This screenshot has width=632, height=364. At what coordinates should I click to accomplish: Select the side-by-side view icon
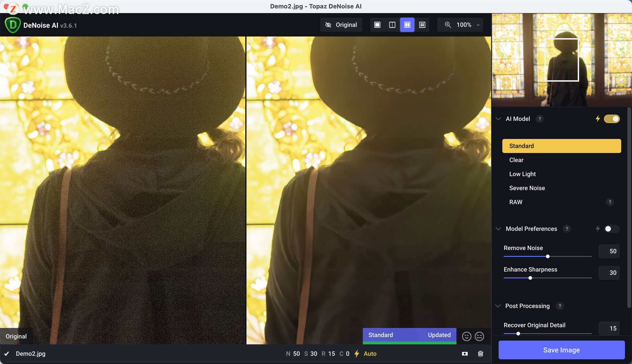coord(407,24)
